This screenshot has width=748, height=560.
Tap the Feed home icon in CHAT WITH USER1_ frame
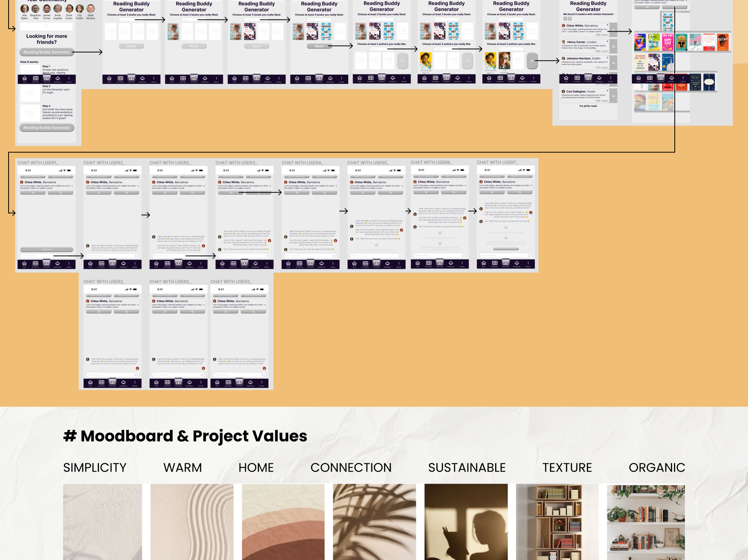pos(24,264)
